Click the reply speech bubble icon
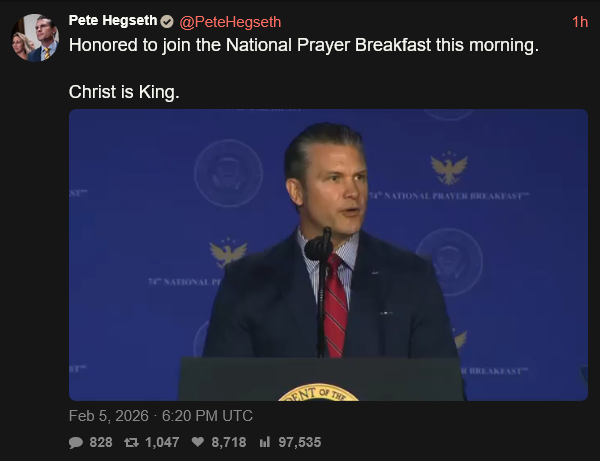The height and width of the screenshot is (461, 600). (x=76, y=442)
